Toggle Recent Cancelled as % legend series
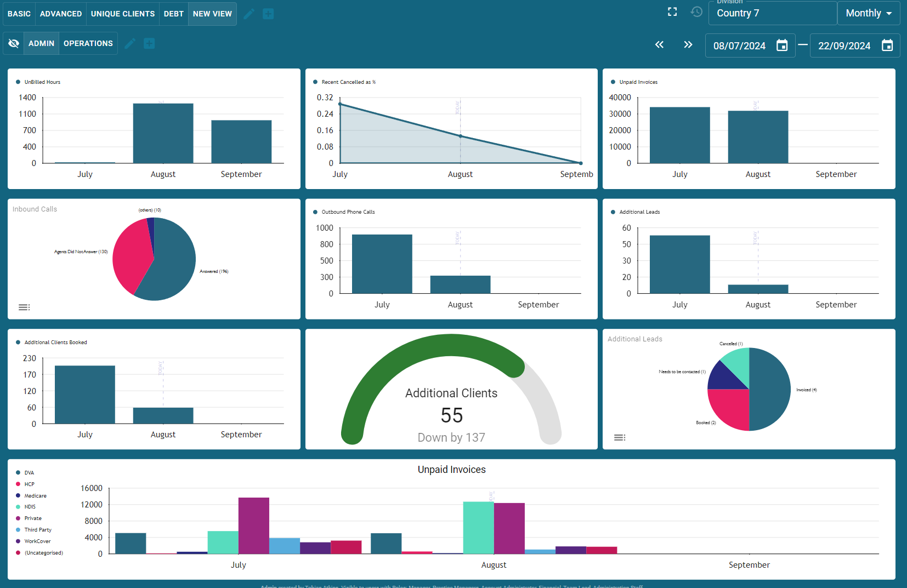 point(344,82)
